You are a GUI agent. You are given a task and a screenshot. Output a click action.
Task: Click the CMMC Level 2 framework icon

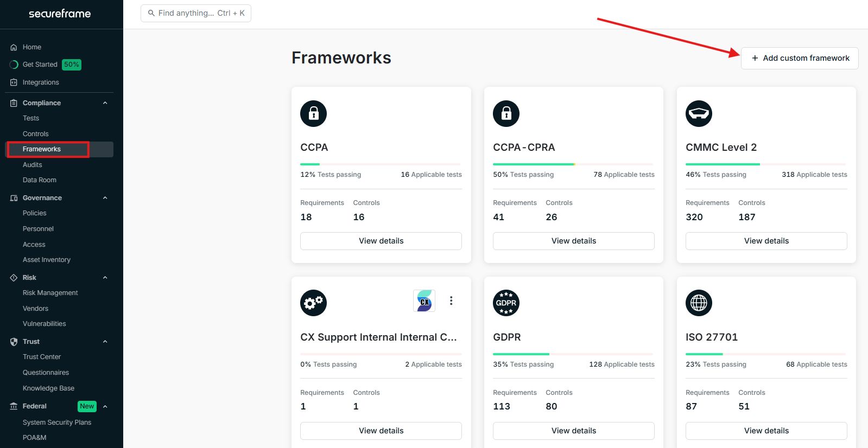699,113
